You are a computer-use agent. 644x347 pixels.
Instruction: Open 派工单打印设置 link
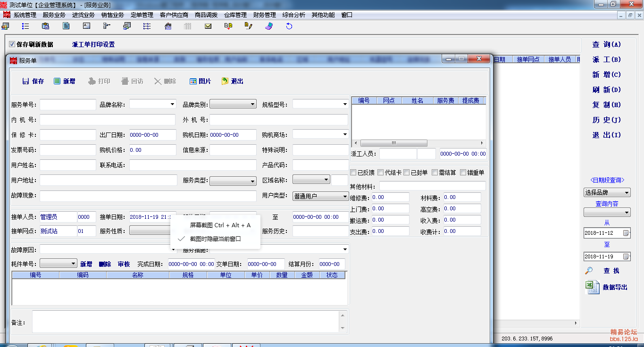point(93,44)
